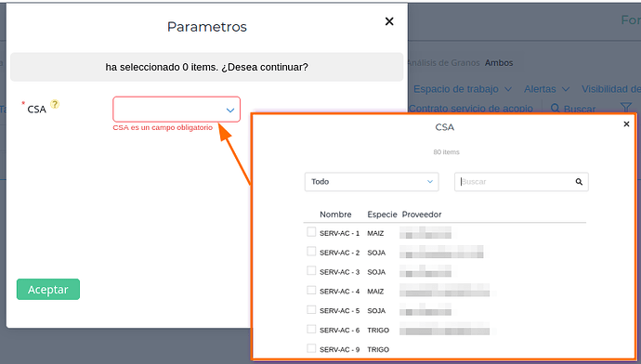Select the Ambos option in background
This screenshot has width=641, height=364.
(x=499, y=63)
